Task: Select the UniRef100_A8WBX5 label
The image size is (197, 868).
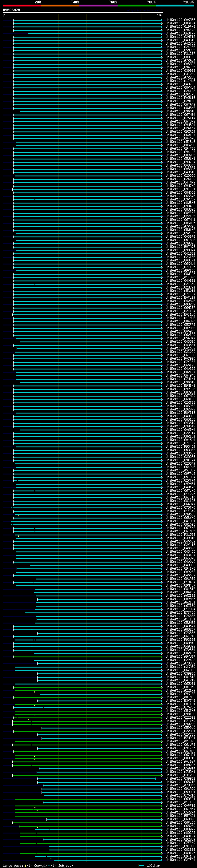Action: [180, 108]
